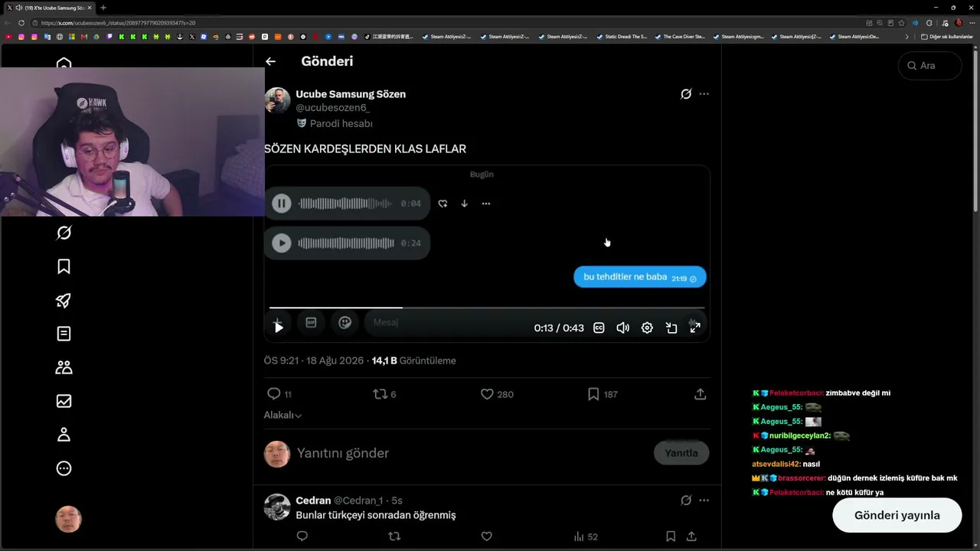View analytics showing 52 on Cedran's reply

click(x=586, y=536)
